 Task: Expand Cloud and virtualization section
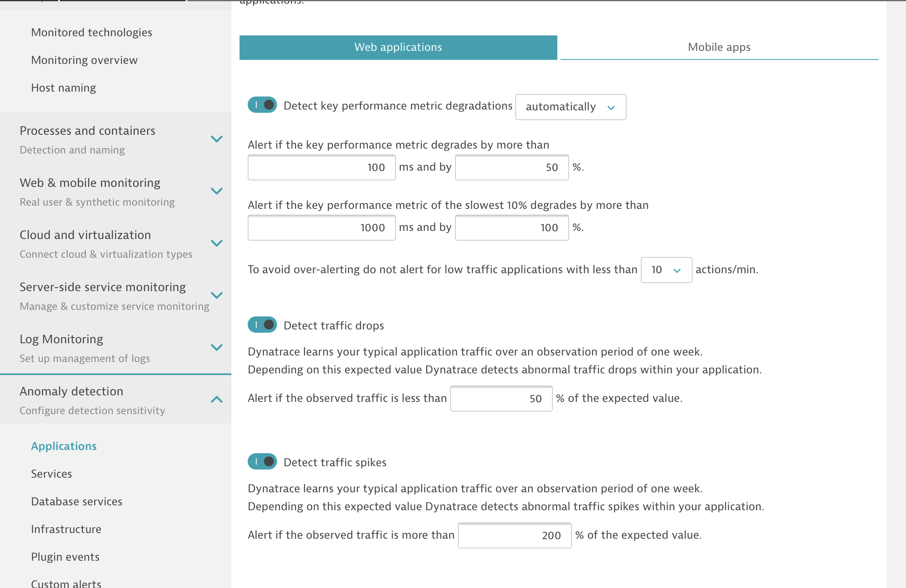(x=116, y=244)
